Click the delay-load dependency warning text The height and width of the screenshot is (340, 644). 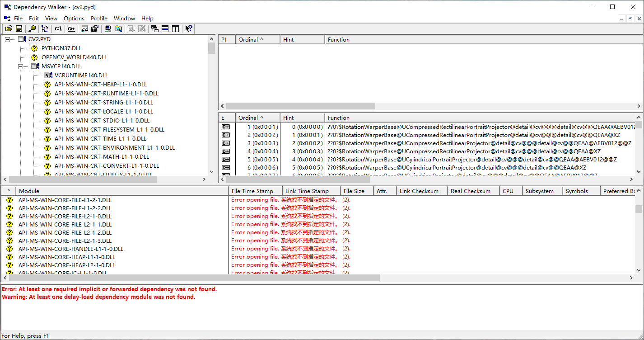click(98, 297)
